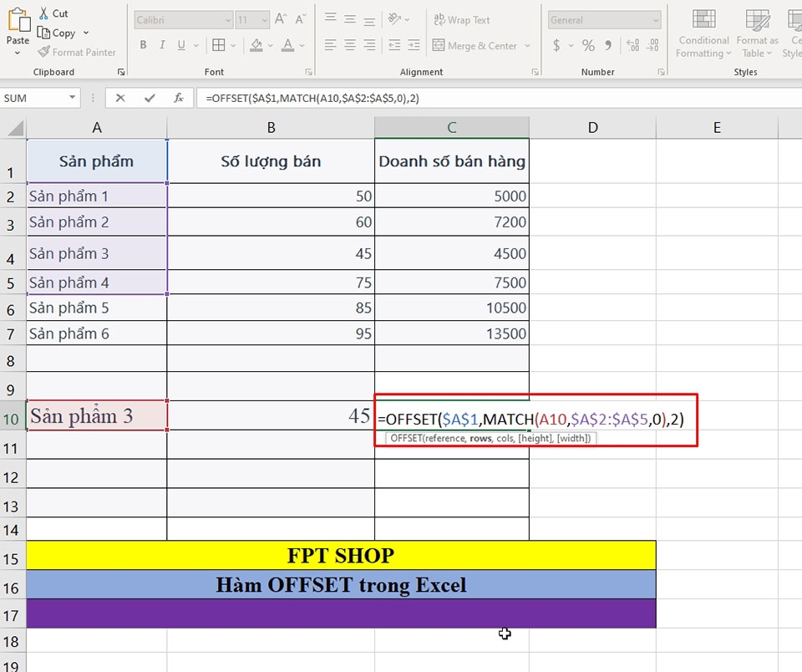Open Number format dialog launcher

click(x=662, y=72)
